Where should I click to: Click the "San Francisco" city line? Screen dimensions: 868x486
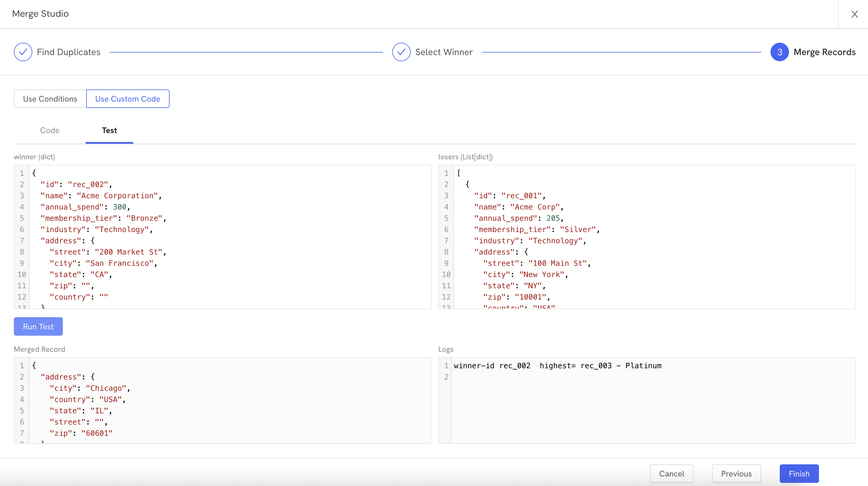point(104,263)
